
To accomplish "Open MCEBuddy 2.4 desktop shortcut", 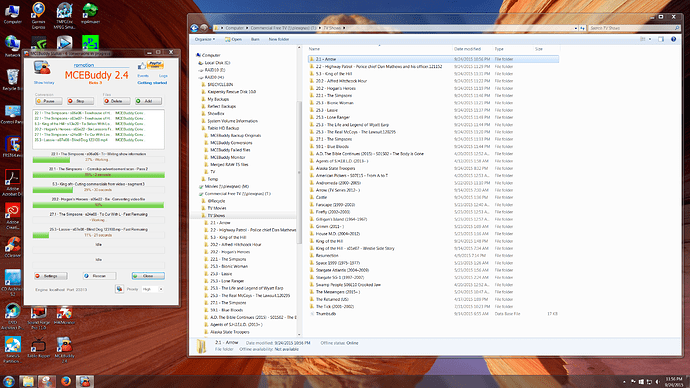I will pos(64,350).
